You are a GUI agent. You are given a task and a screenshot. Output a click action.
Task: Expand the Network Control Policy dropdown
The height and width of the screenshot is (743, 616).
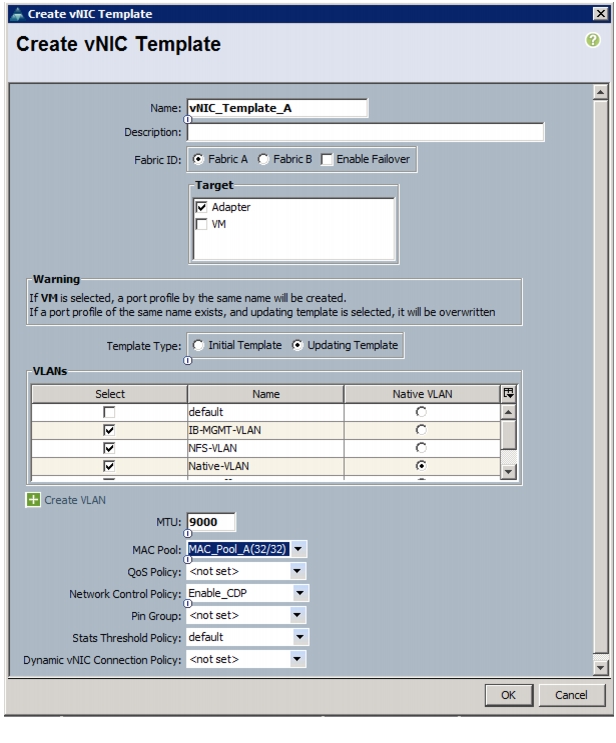pos(300,593)
